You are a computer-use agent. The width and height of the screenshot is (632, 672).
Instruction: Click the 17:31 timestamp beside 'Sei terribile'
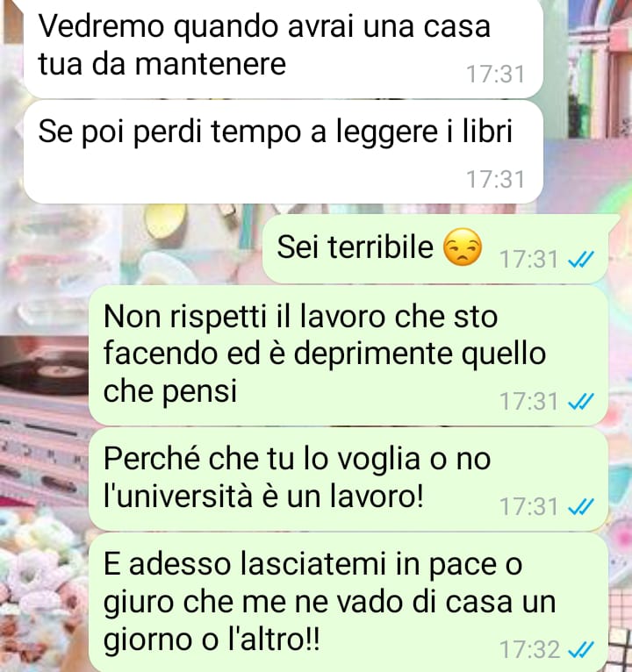529,260
